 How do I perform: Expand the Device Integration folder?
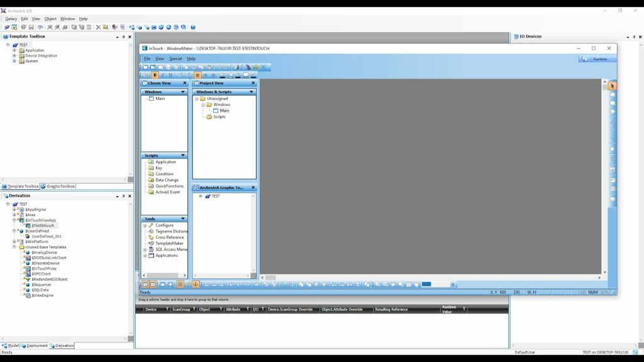14,55
